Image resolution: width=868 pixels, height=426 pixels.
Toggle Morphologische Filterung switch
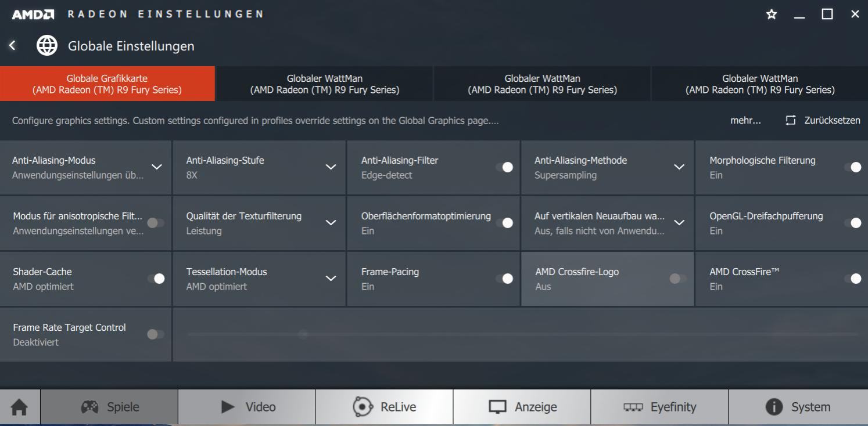853,167
